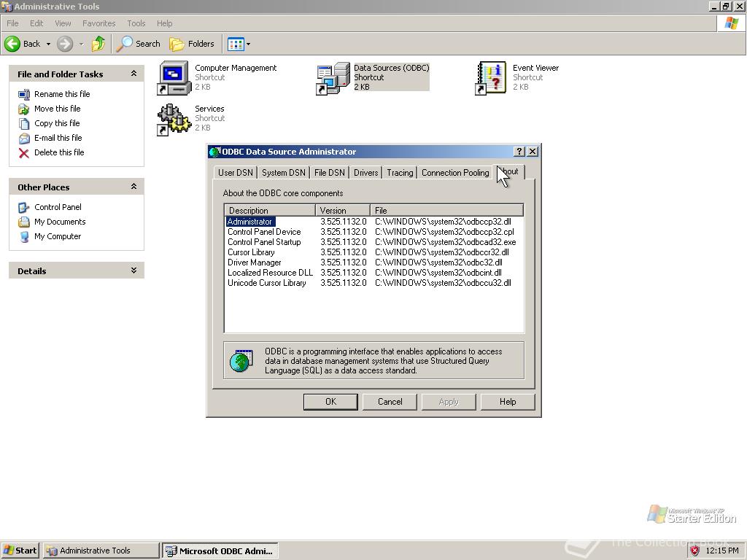
Task: Click the My Documents folder icon
Action: coord(24,222)
